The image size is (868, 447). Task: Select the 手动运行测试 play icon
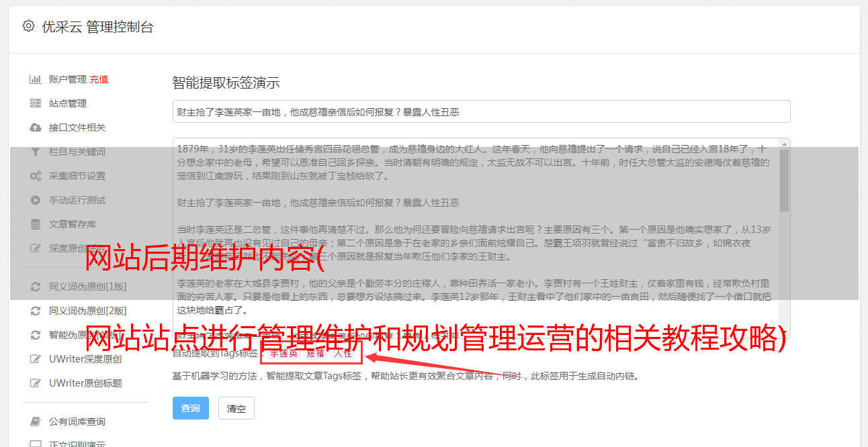[x=36, y=200]
